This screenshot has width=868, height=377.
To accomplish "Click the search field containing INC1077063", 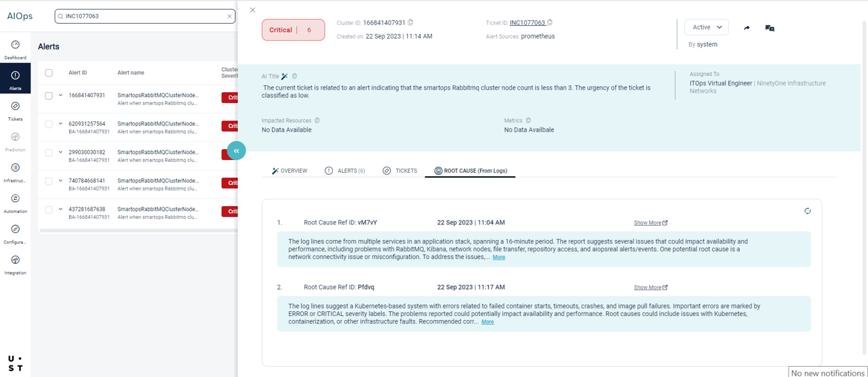I will point(144,16).
